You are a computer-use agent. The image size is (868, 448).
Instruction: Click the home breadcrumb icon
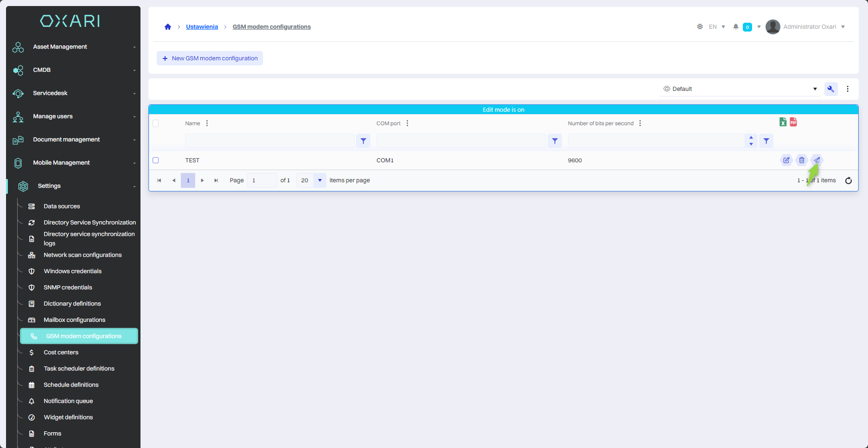[x=168, y=27]
